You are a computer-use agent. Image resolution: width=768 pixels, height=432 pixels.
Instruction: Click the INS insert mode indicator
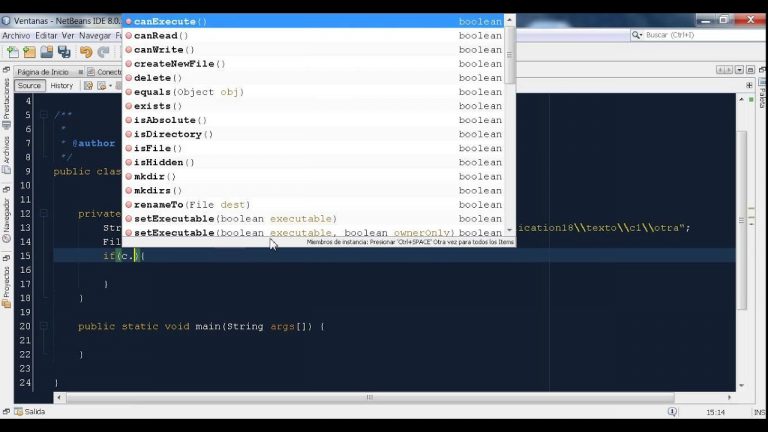tap(760, 412)
